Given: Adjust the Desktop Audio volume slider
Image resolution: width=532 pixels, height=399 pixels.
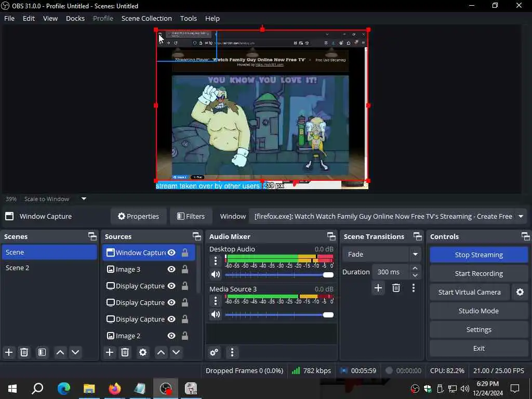Looking at the screenshot, I should point(279,274).
